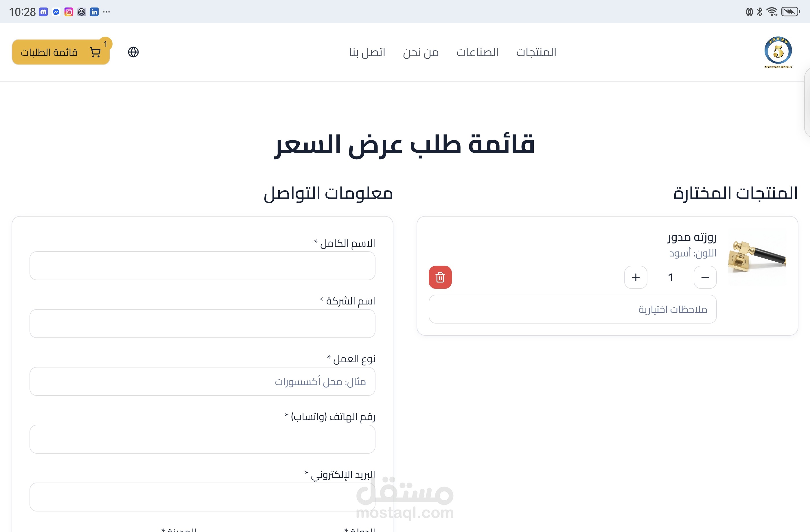Tap the LinkedIn icon in status bar
This screenshot has height=532, width=810.
94,12
